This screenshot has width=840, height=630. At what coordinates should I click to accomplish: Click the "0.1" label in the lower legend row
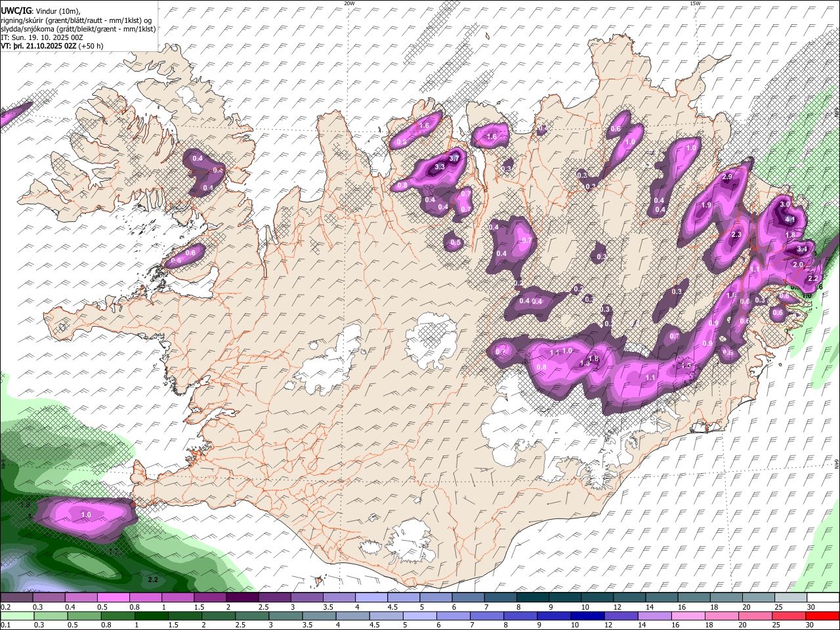tap(7, 625)
